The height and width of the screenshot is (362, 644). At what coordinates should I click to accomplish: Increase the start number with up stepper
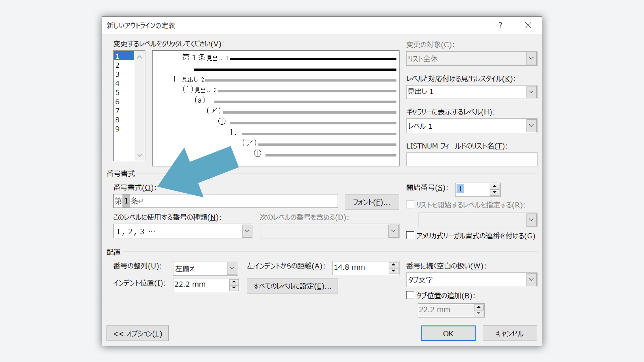click(x=494, y=186)
